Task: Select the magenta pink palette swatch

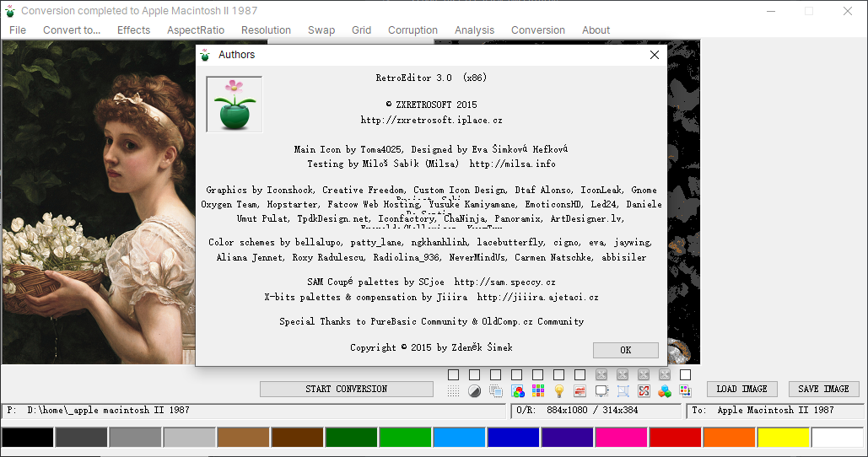Action: tap(621, 437)
